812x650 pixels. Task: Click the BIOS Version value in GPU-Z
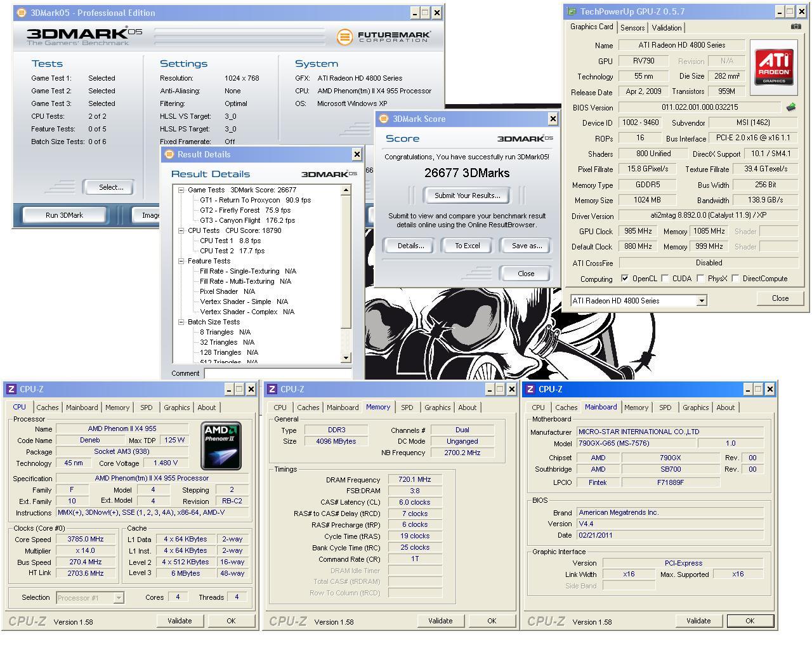pyautogui.click(x=700, y=107)
